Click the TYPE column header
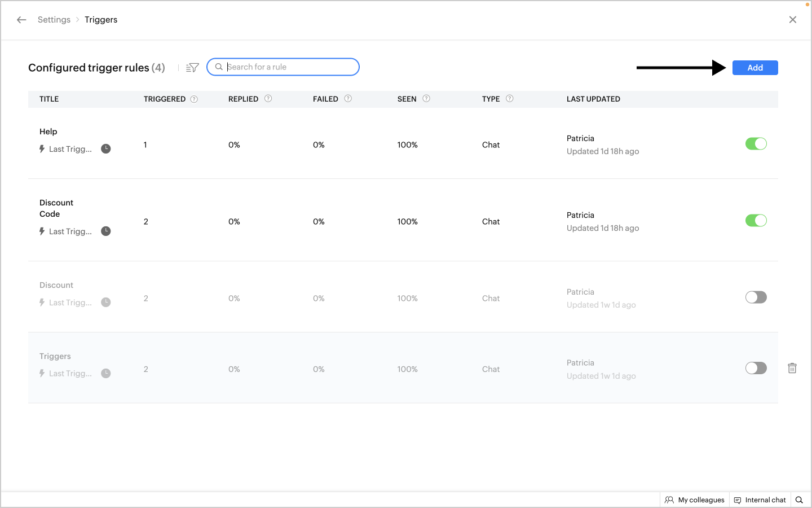 (491, 99)
